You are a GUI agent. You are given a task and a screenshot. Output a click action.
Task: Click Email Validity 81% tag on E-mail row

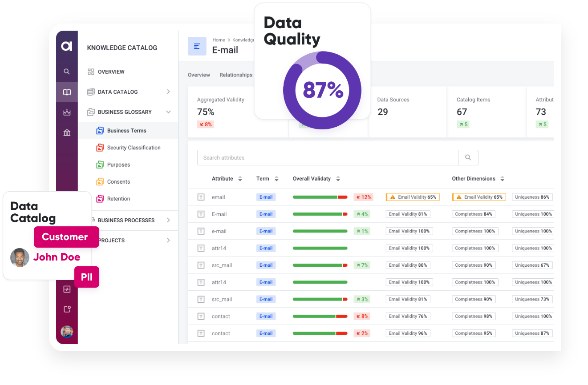click(x=408, y=214)
